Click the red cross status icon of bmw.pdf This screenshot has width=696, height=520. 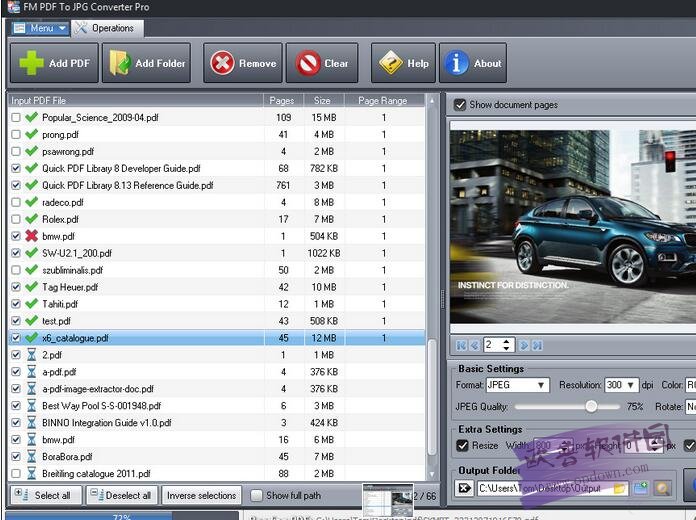pos(32,236)
